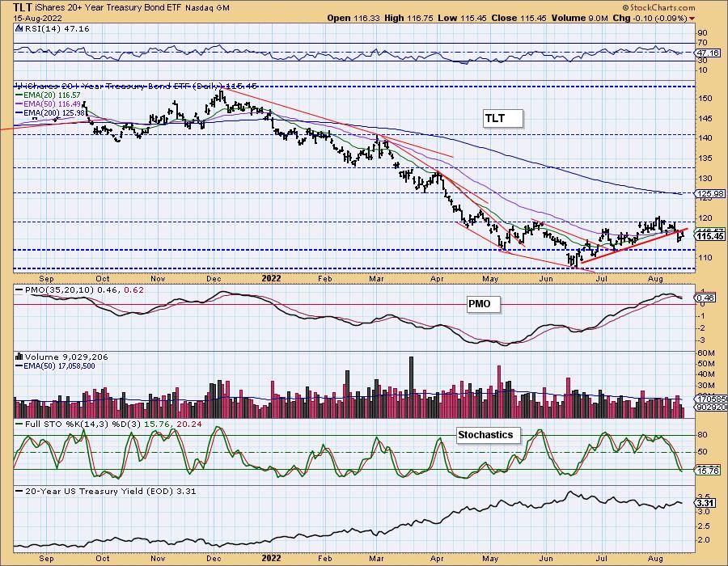Click the 125.98 price axis tag
Image resolution: width=728 pixels, height=566 pixels.
click(710, 193)
